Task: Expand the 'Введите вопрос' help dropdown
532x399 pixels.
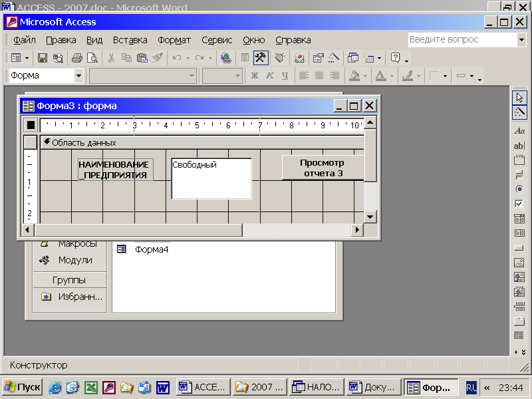Action: tap(521, 40)
